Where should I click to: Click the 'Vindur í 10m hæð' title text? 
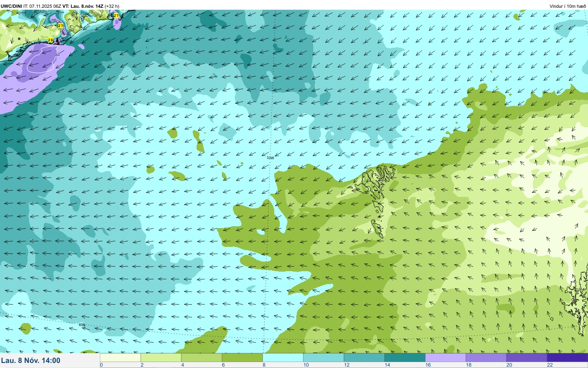567,6
